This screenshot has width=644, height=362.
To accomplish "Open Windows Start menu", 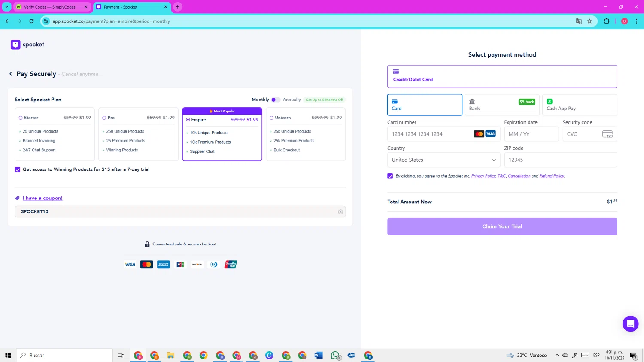I will coord(8,355).
